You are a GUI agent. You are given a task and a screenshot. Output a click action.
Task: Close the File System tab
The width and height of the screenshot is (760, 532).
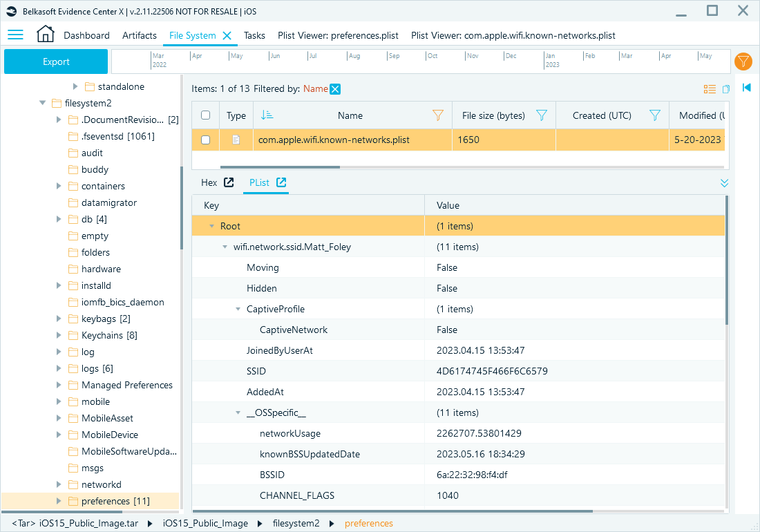(227, 35)
